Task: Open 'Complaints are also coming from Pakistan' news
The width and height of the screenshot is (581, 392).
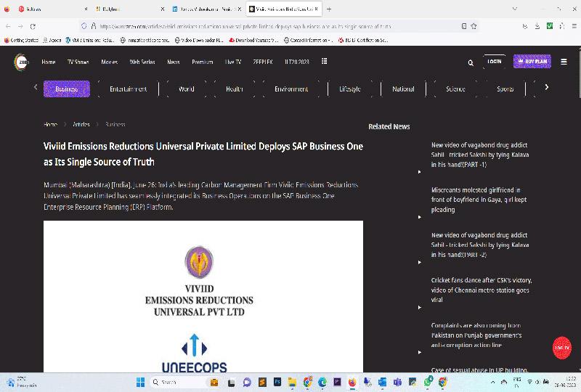Action: 476,335
